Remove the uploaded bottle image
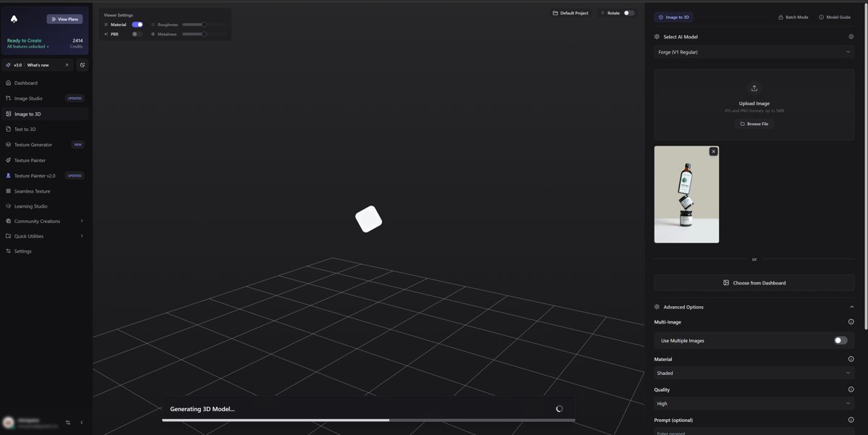The image size is (868, 435). point(713,151)
